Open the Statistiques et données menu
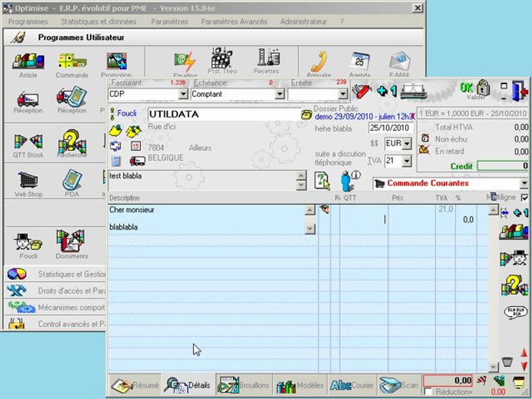This screenshot has width=532, height=399. pos(99,22)
